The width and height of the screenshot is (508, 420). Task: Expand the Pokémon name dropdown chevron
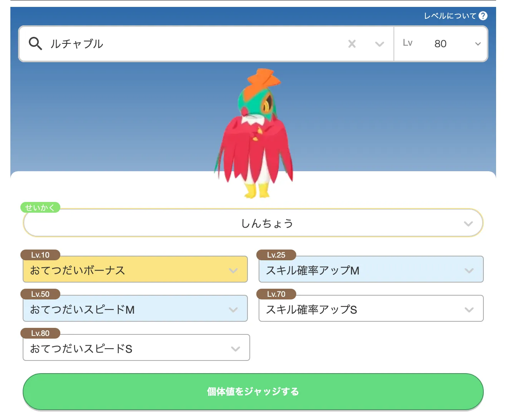click(x=380, y=44)
